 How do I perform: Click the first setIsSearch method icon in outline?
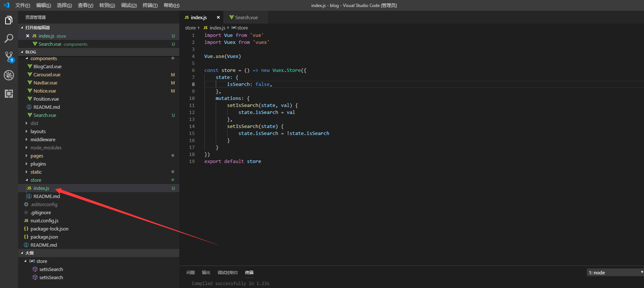click(35, 269)
